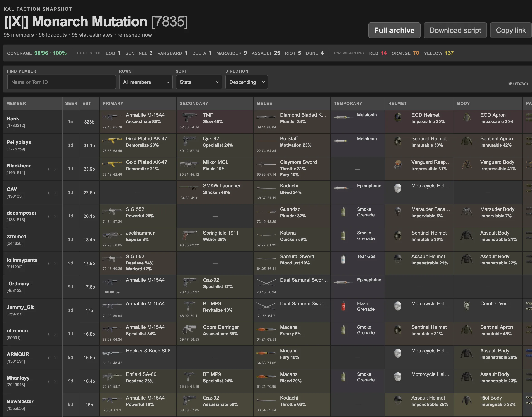Viewport: 532px width, 417px height.
Task: Click decomposer's previous-loadout left chevron
Action: pyautogui.click(x=48, y=216)
